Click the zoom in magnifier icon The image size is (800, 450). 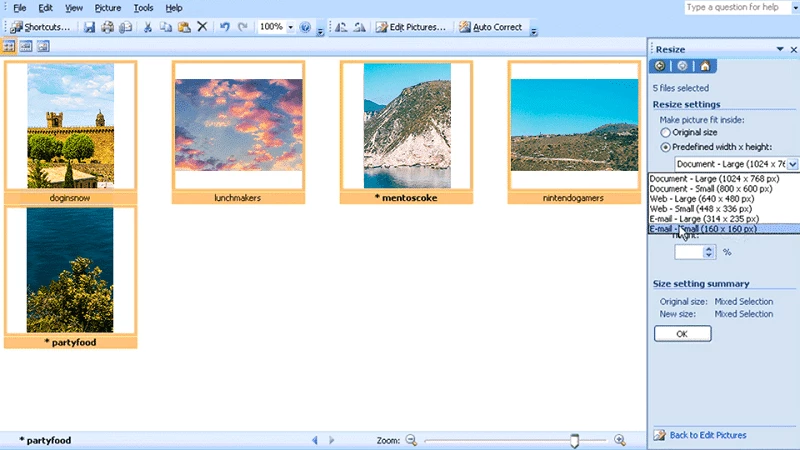[x=620, y=440]
